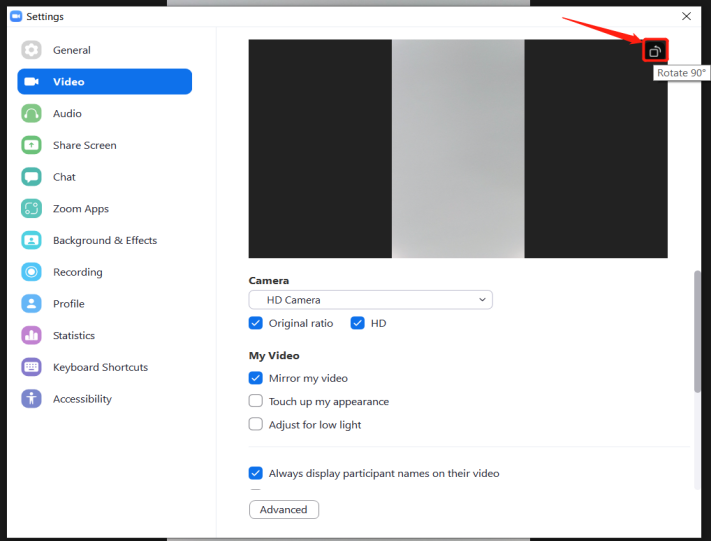Open the General settings section
Image resolution: width=711 pixels, height=542 pixels.
pyautogui.click(x=104, y=50)
